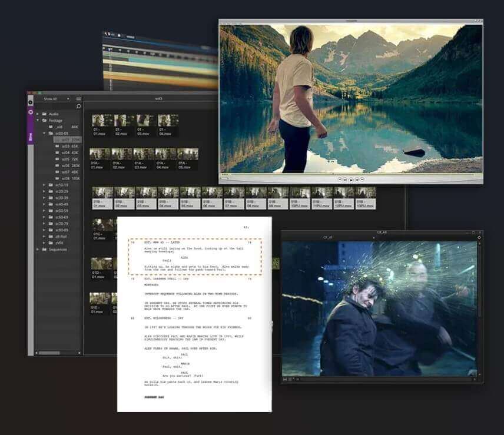
Task: Open the search magnifier in the bin panel
Action: tap(78, 106)
